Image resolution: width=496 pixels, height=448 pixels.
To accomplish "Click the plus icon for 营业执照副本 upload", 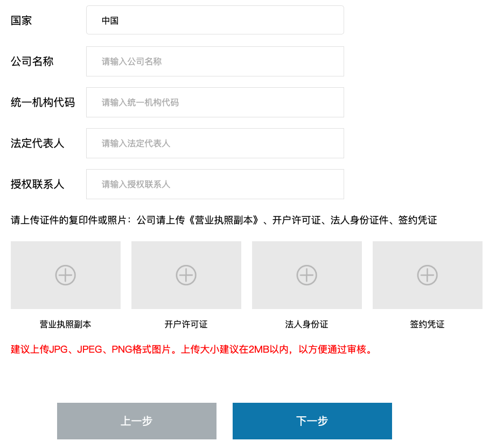I will pos(66,275).
